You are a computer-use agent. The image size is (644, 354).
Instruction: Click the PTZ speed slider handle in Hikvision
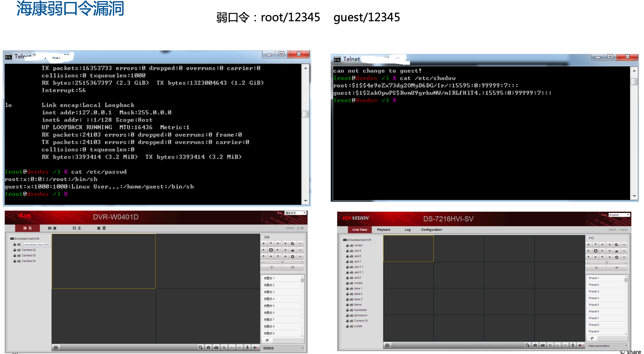[607, 262]
